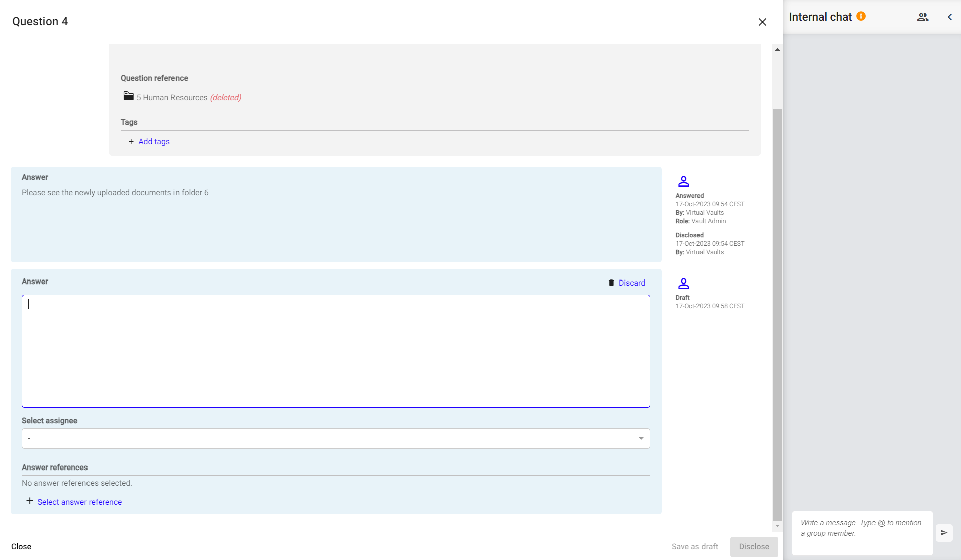Open the chat group members icon
Viewport: 961px width, 560px height.
(922, 17)
